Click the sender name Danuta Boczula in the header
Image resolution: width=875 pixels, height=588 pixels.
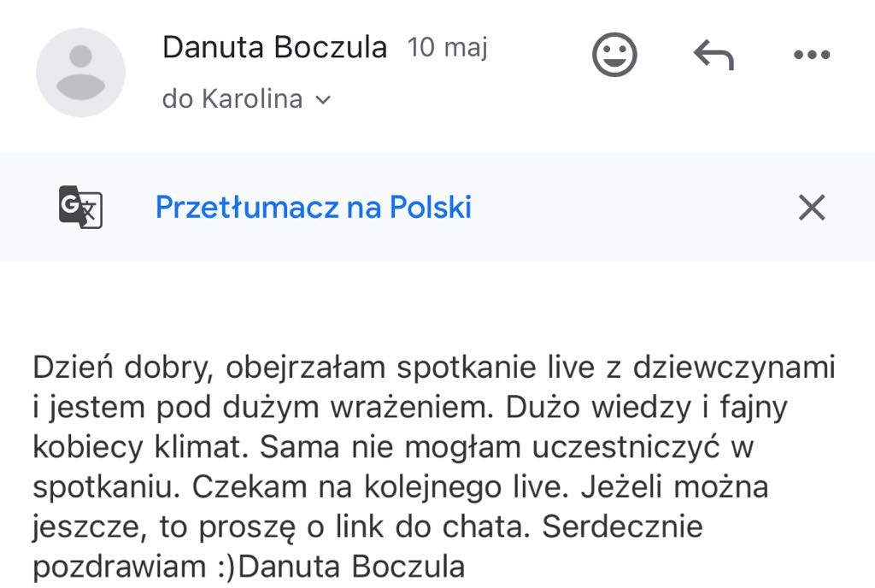[x=274, y=47]
